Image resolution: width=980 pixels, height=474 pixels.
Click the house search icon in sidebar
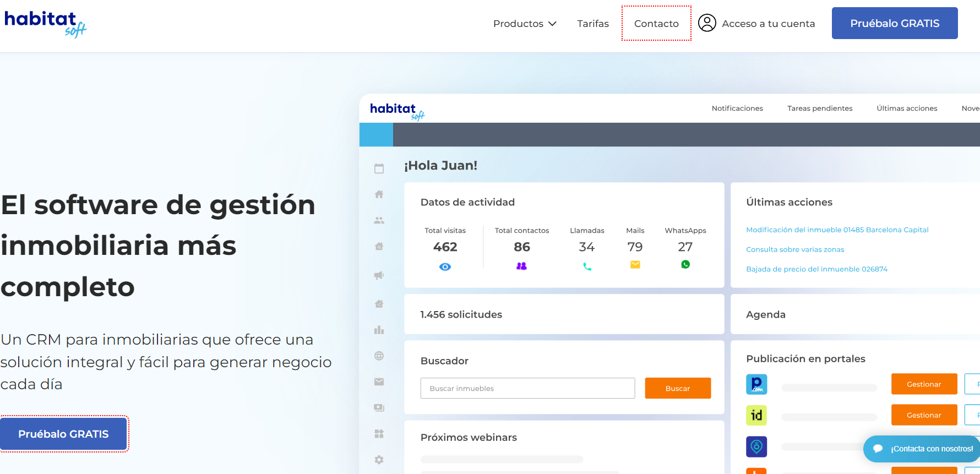(x=379, y=246)
